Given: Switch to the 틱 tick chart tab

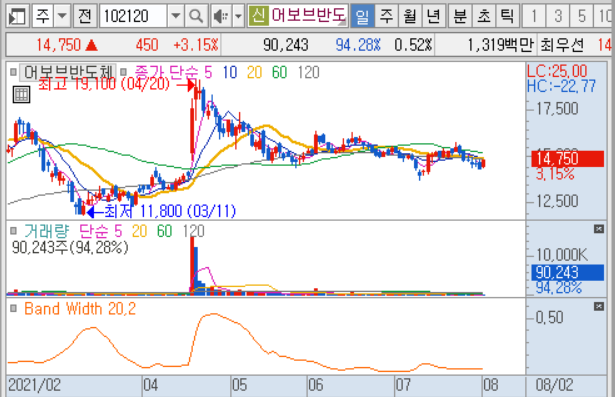Looking at the screenshot, I should pyautogui.click(x=508, y=16).
